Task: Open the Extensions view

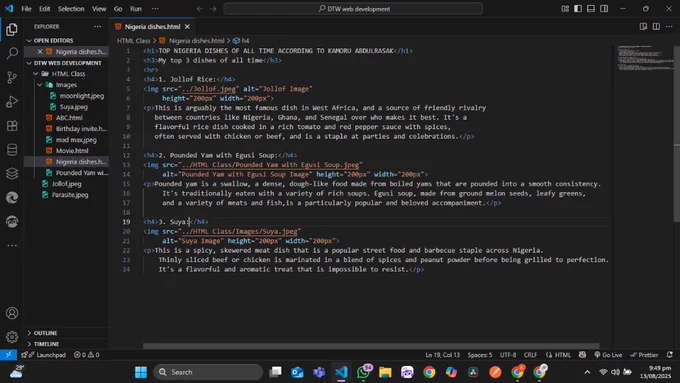Action: [12, 126]
